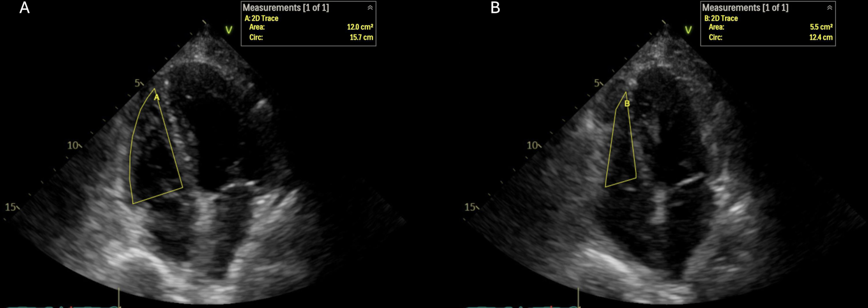Select the 'A: 2D Trace' measurement entry
868x308 pixels.
click(261, 18)
